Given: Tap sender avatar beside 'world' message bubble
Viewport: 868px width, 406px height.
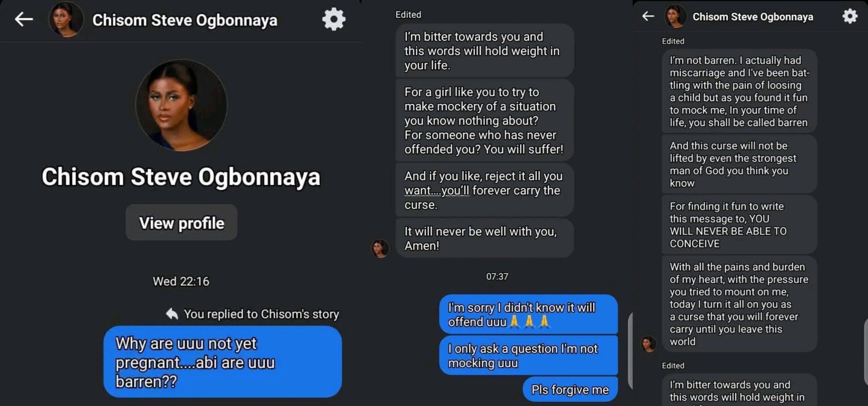Looking at the screenshot, I should (648, 344).
